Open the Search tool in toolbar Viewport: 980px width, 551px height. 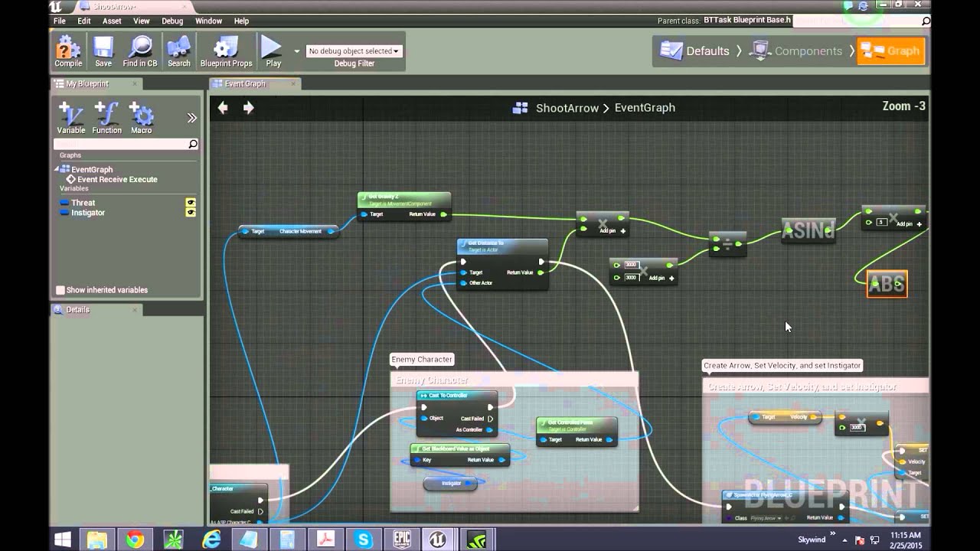tap(179, 51)
